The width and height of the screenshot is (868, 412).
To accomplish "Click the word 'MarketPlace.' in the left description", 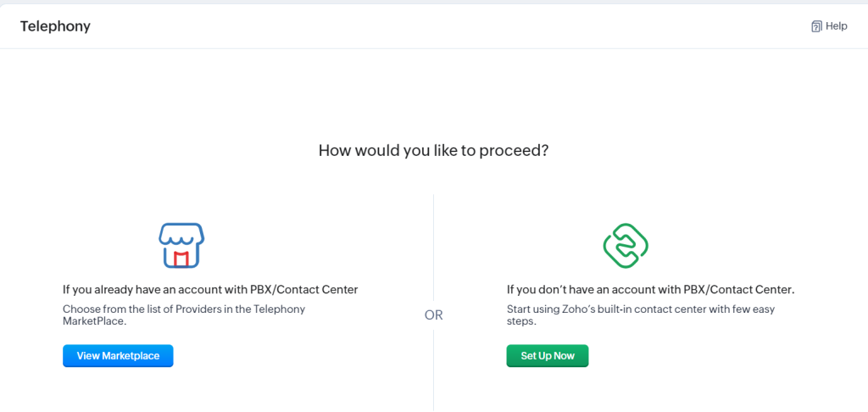I will pyautogui.click(x=94, y=322).
